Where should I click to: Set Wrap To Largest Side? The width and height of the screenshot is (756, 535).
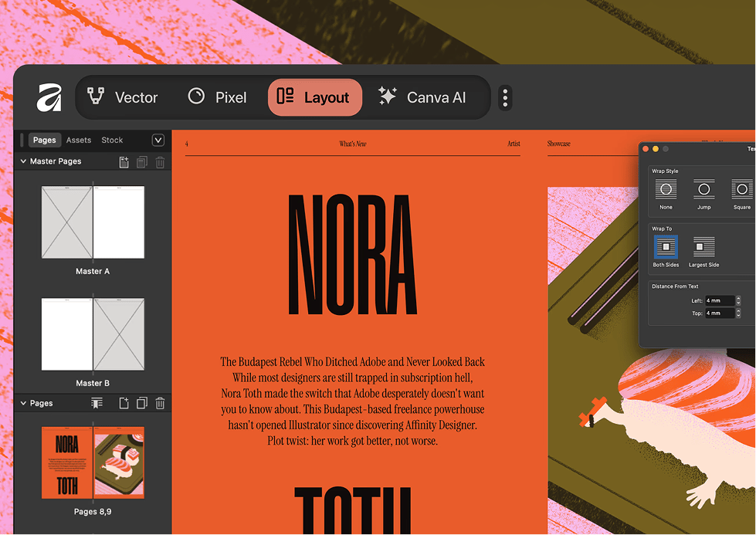pyautogui.click(x=704, y=251)
